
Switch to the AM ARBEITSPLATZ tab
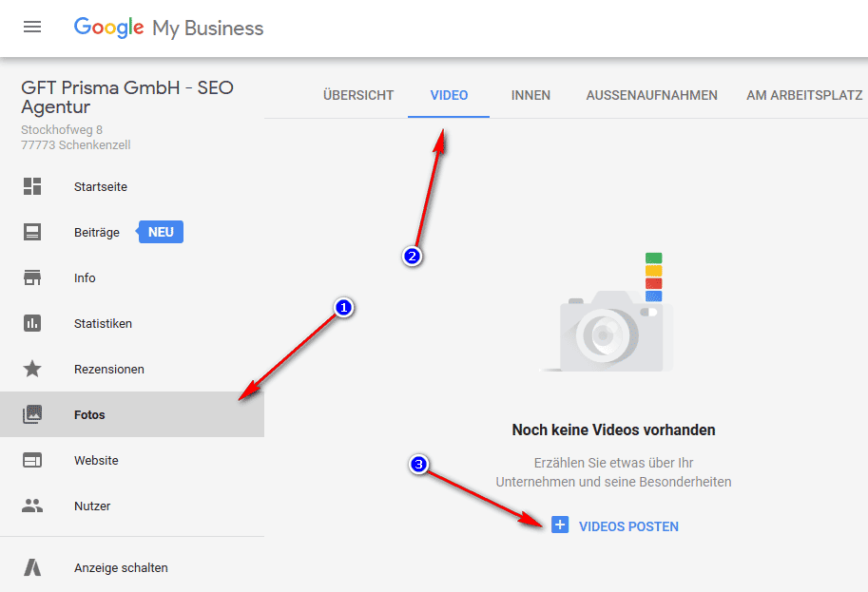(x=803, y=95)
